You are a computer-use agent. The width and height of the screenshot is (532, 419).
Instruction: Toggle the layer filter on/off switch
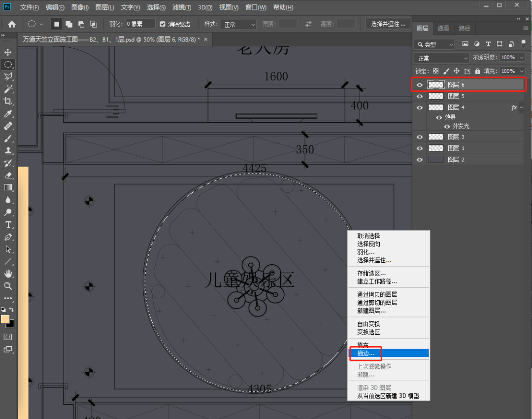pyautogui.click(x=523, y=44)
